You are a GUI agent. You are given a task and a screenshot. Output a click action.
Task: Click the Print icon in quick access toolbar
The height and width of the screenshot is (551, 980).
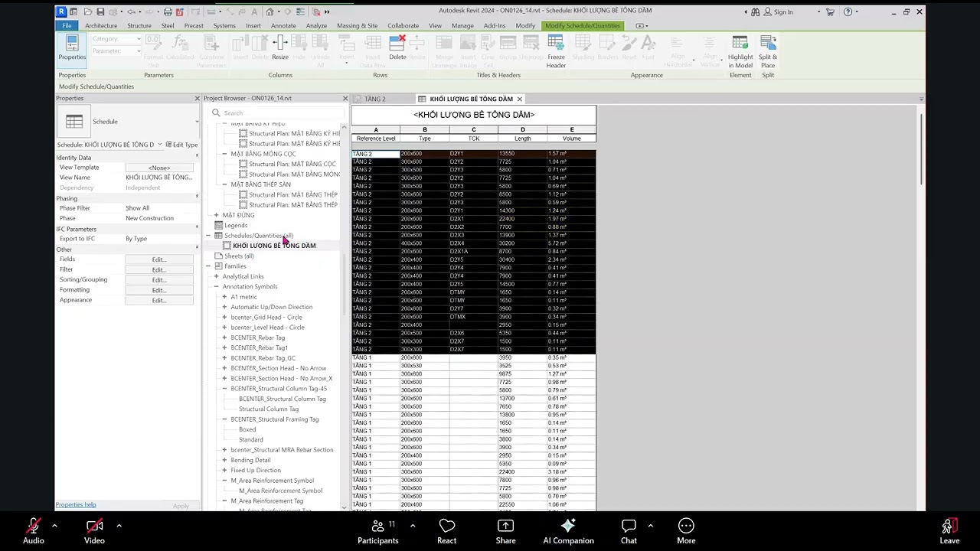(168, 11)
